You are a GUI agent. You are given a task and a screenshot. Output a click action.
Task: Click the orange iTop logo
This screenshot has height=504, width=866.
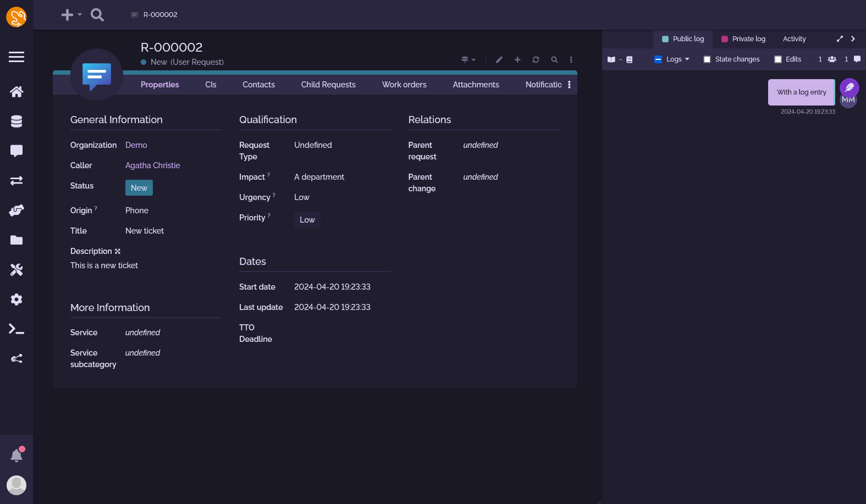tap(16, 17)
